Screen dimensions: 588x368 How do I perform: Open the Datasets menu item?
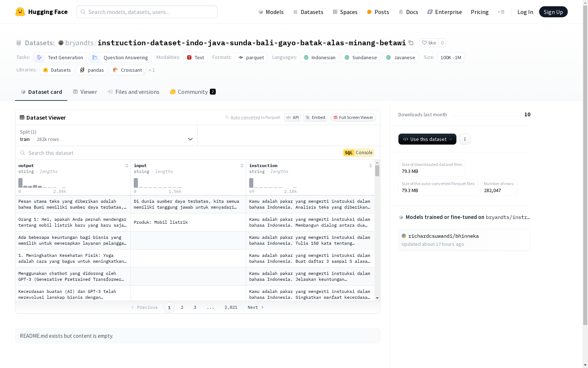308,12
